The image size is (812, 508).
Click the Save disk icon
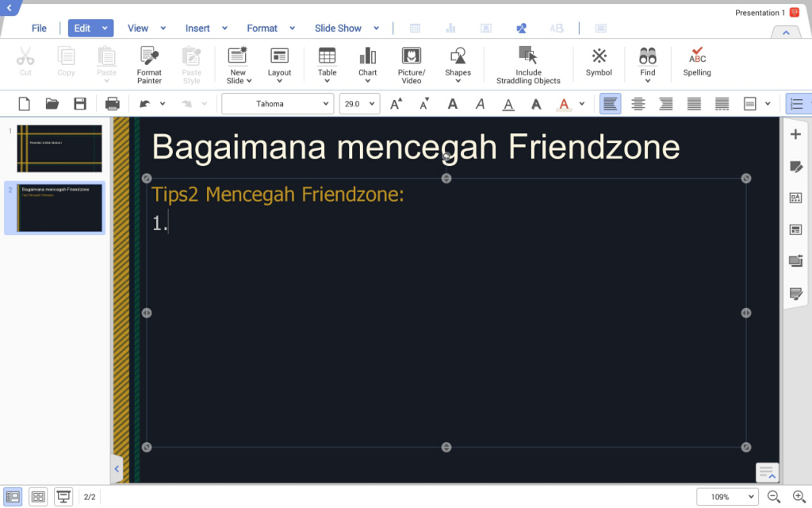coord(80,104)
